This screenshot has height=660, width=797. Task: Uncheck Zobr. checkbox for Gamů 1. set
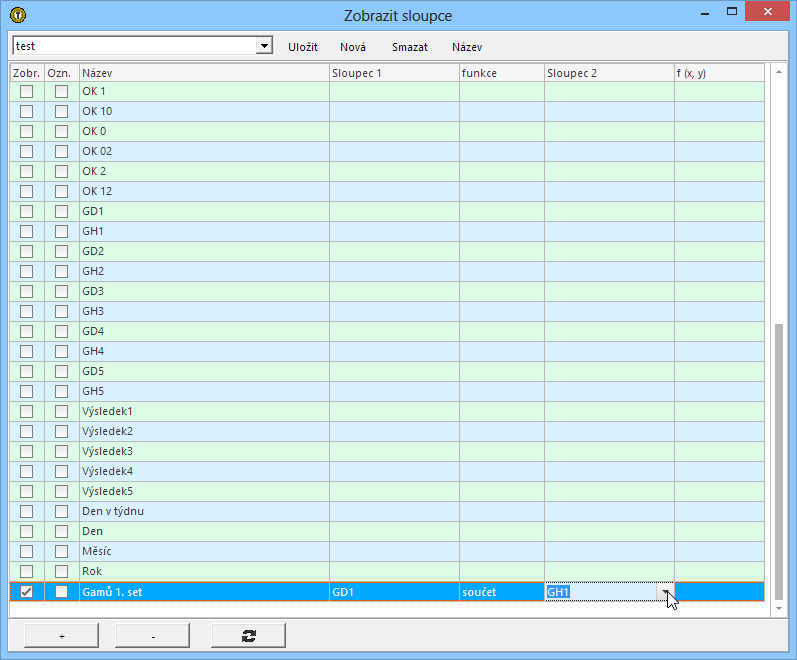click(27, 592)
